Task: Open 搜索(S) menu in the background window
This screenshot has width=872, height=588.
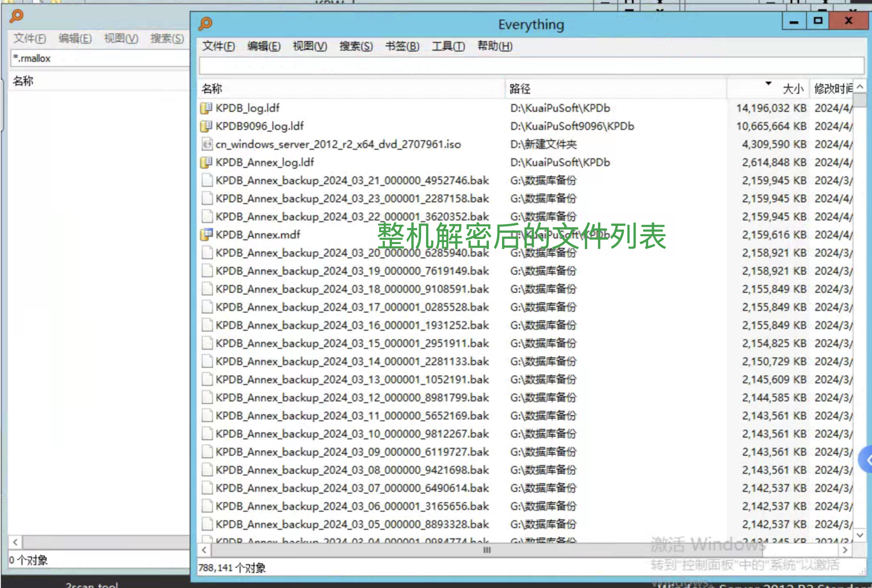Action: [x=167, y=38]
